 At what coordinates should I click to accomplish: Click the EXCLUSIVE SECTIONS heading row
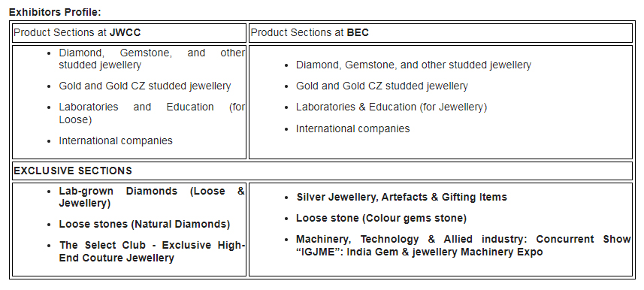click(322, 171)
